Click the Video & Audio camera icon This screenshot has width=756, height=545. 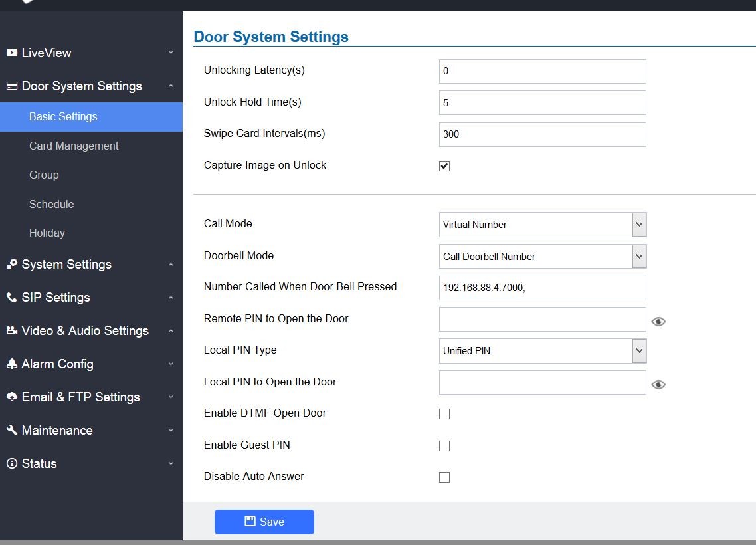point(12,330)
